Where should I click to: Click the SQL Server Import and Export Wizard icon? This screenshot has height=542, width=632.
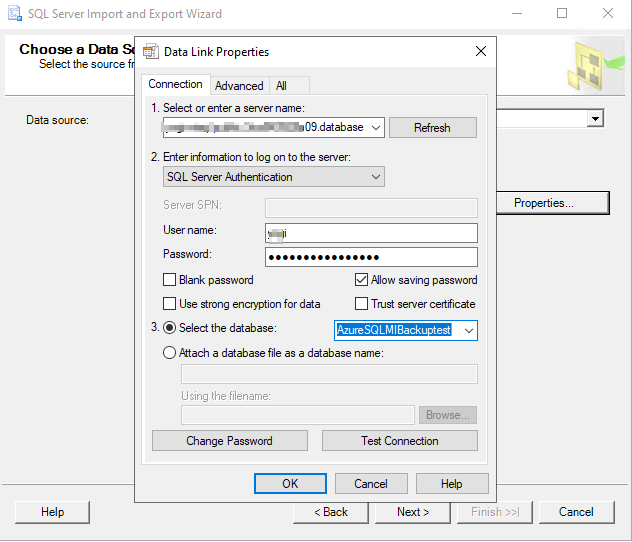pyautogui.click(x=15, y=13)
